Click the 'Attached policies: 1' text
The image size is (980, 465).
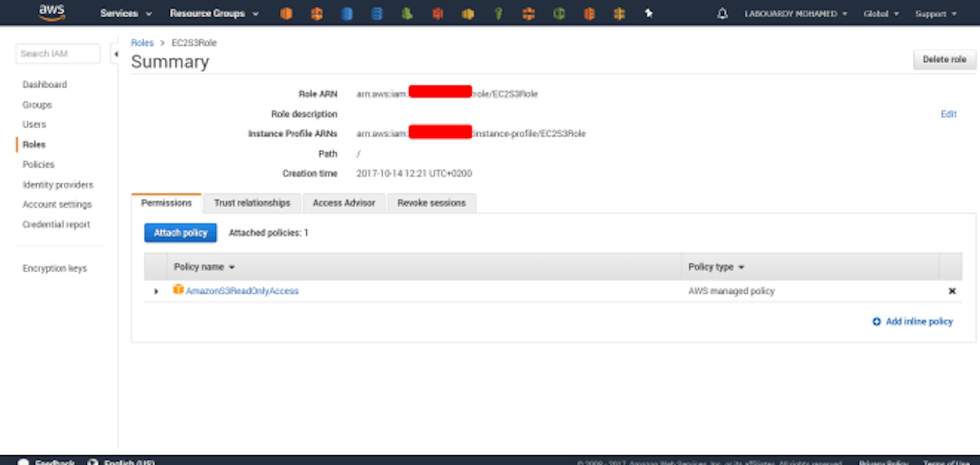pos(268,233)
